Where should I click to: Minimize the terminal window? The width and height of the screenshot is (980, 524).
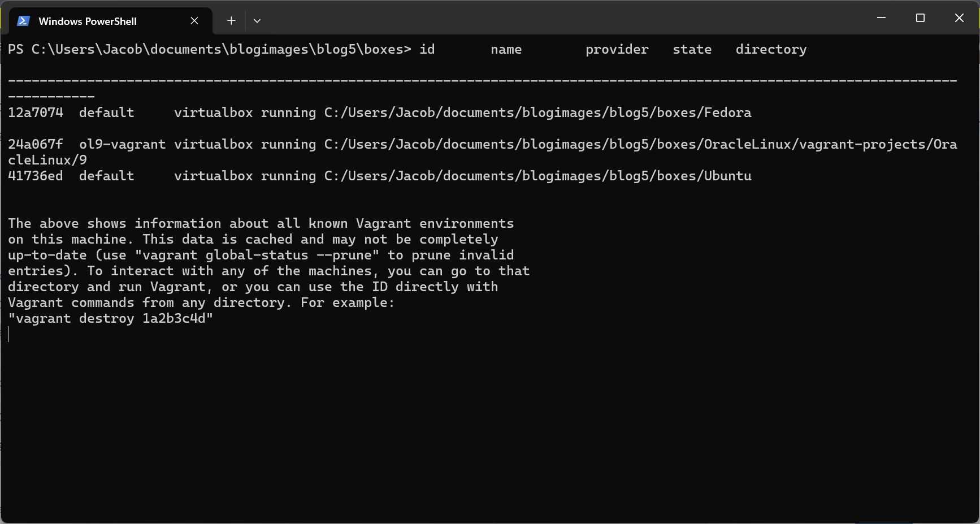click(x=881, y=18)
